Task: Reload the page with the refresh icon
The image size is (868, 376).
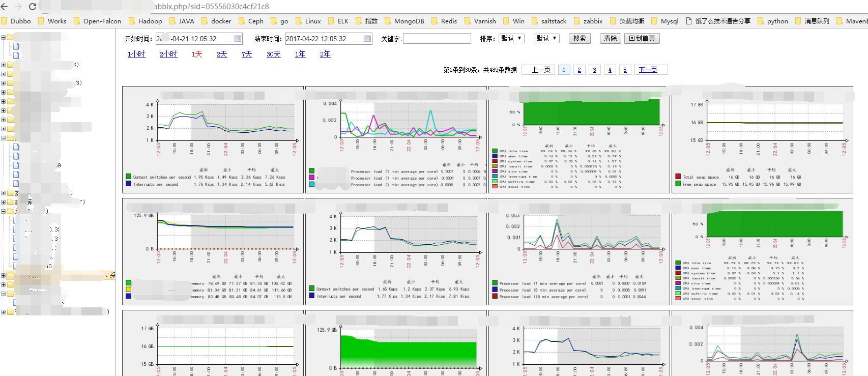Action: 33,7
